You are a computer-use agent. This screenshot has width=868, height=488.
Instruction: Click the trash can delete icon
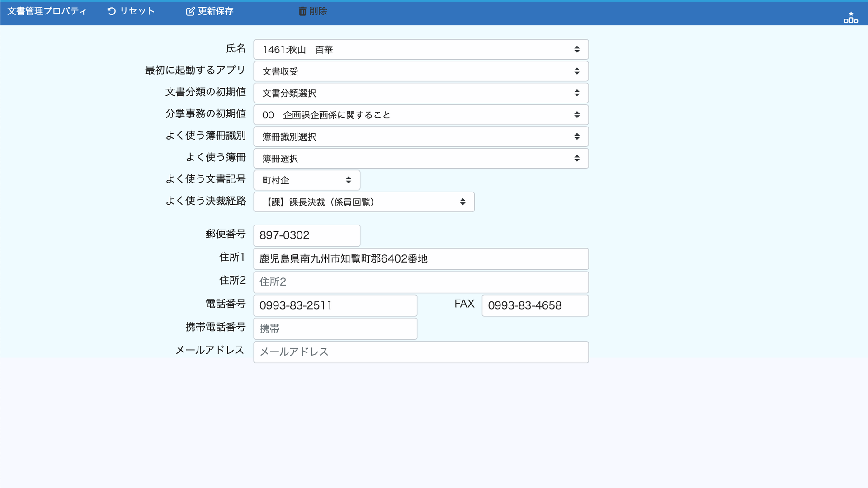(x=302, y=11)
